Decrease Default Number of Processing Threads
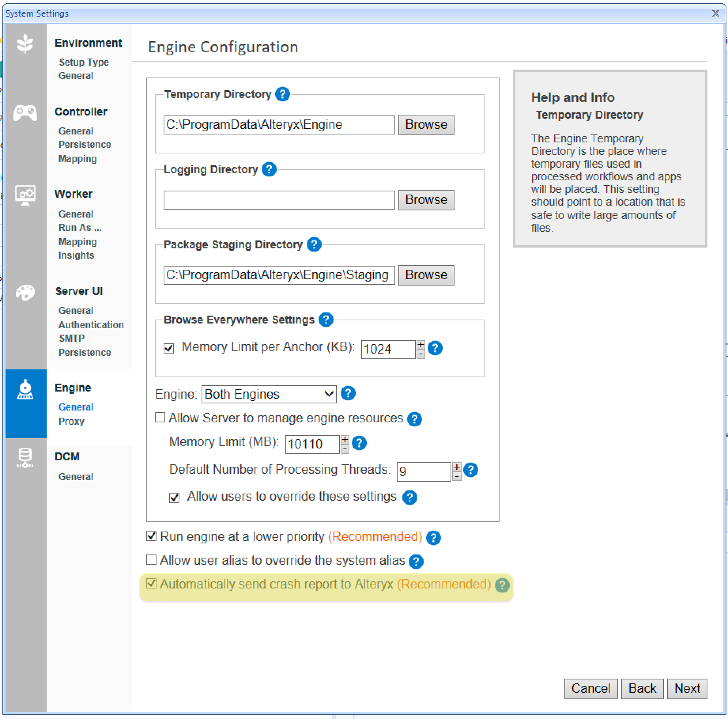Screen dimensions: 728x719 pyautogui.click(x=456, y=476)
